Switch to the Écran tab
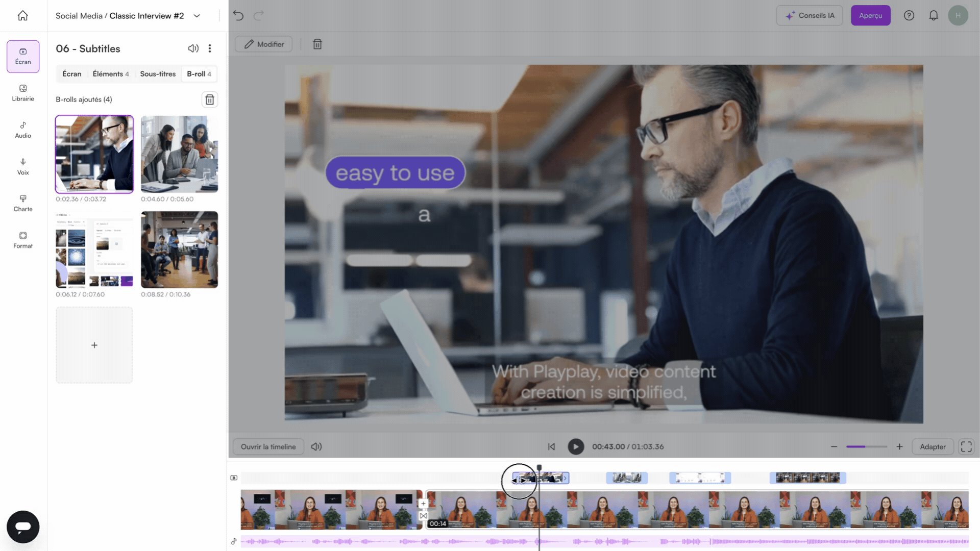 [x=72, y=74]
